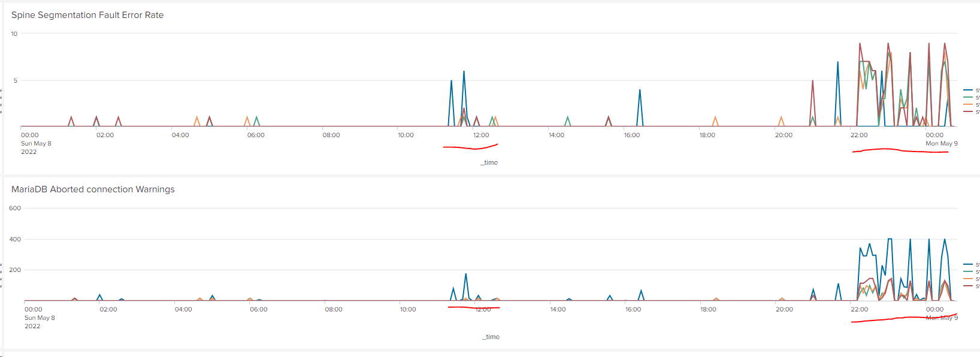Click '14:00' tick in MariaDB chart
Screen dimensions: 980x357
558,309
